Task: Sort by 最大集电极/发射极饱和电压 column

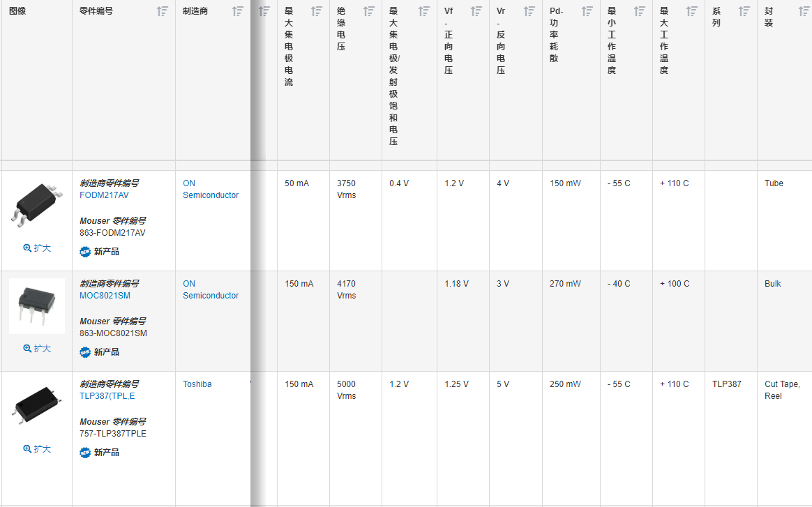Action: click(424, 11)
